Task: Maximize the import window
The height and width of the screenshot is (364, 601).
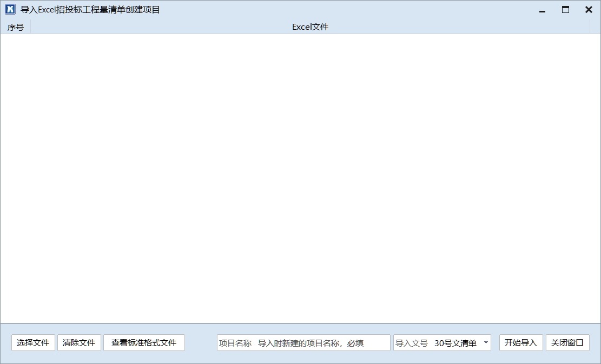Action: coord(565,10)
